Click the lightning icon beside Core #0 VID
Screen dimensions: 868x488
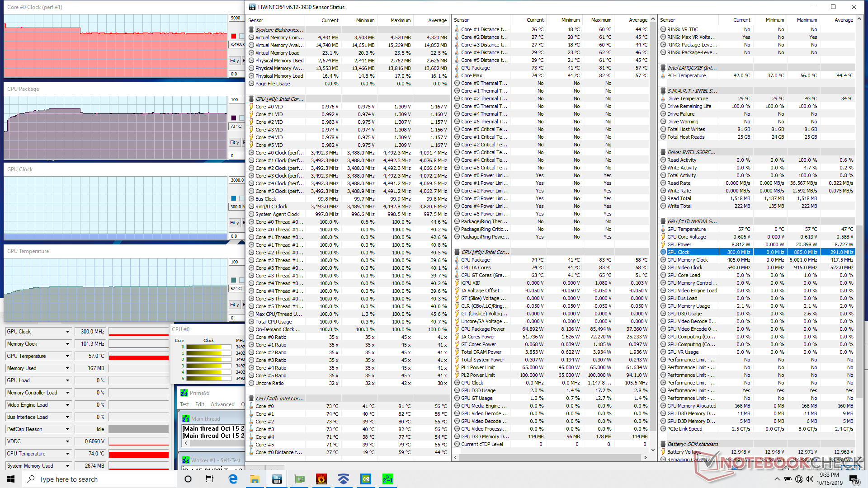coord(251,107)
